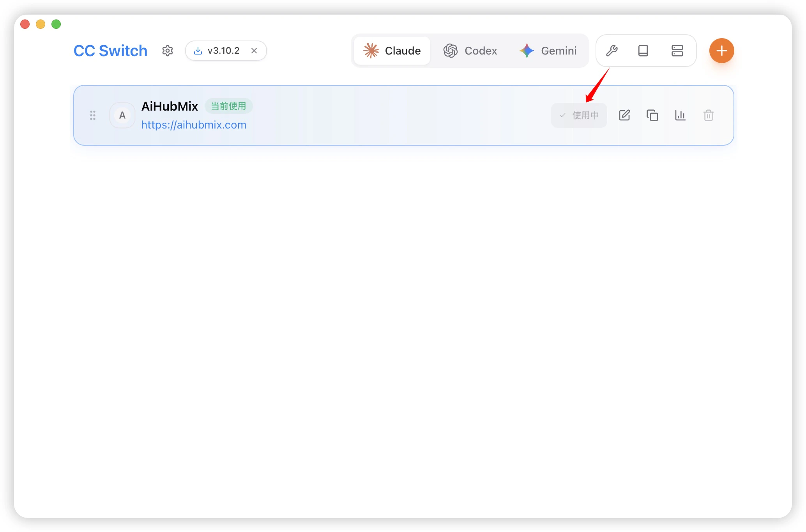
Task: Open the https://aihubmix.com link
Action: pyautogui.click(x=194, y=125)
